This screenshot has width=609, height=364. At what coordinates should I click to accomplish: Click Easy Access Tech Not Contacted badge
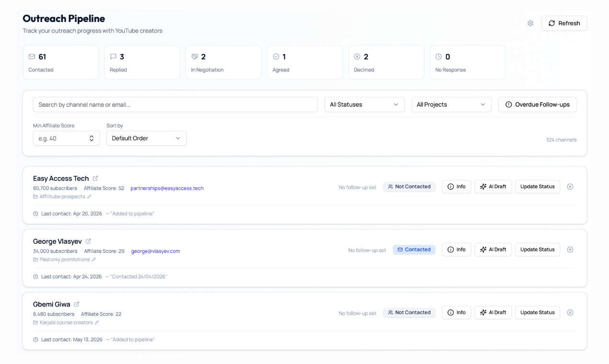point(409,186)
